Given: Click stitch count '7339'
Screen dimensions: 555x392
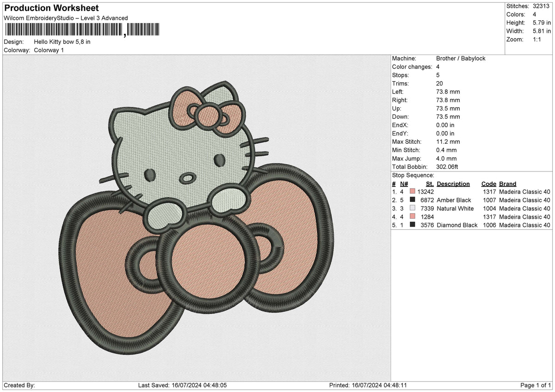Looking at the screenshot, I should [x=427, y=208].
